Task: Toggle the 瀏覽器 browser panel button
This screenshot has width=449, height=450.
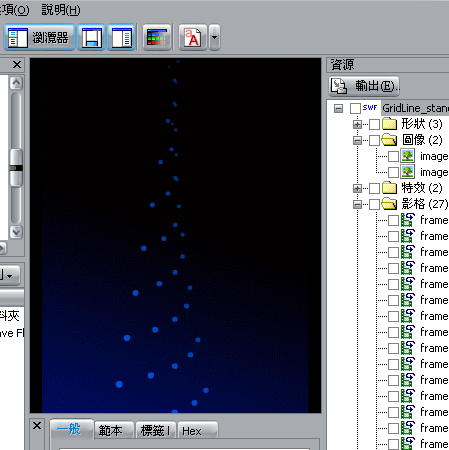Action: (x=40, y=37)
